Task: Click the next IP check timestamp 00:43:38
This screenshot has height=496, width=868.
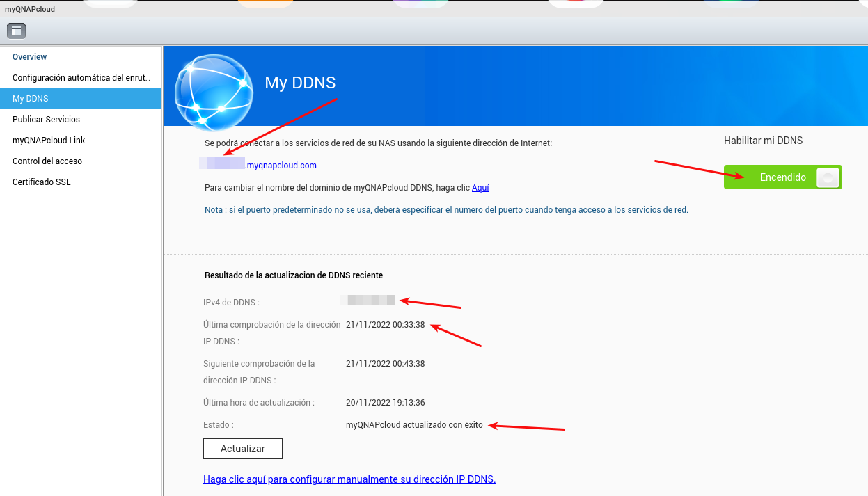Action: (x=385, y=364)
